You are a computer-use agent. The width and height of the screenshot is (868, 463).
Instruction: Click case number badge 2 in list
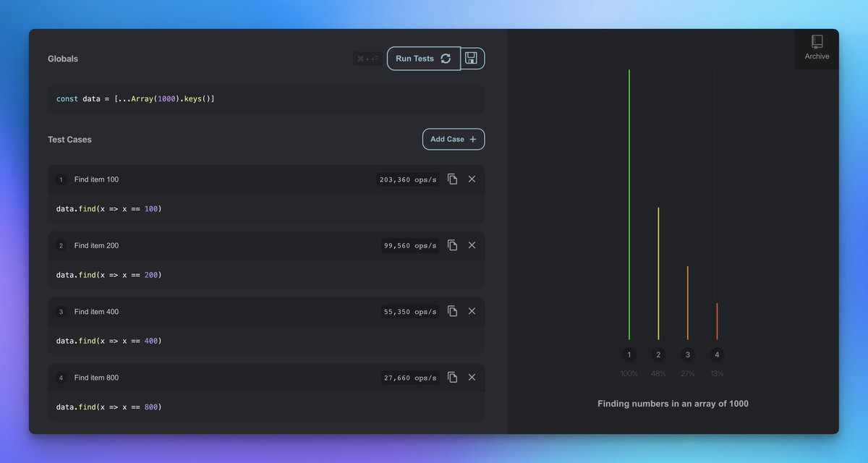click(x=61, y=246)
